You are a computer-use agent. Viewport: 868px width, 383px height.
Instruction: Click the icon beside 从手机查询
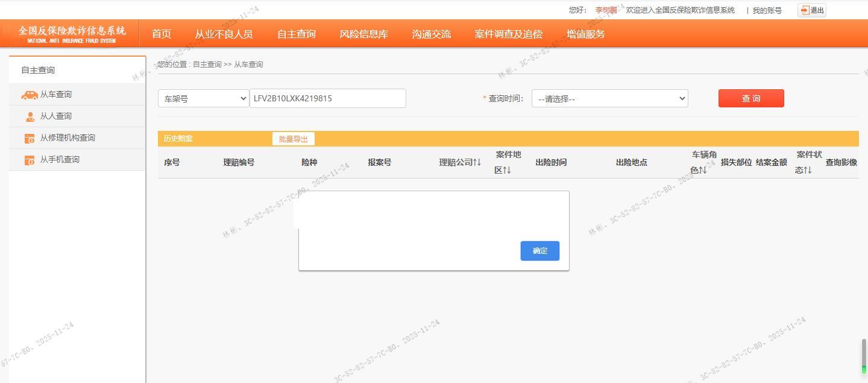pos(30,160)
